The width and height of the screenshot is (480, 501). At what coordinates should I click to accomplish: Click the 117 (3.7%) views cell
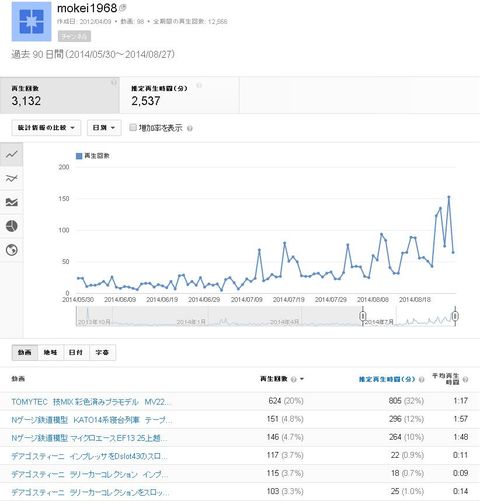285,455
